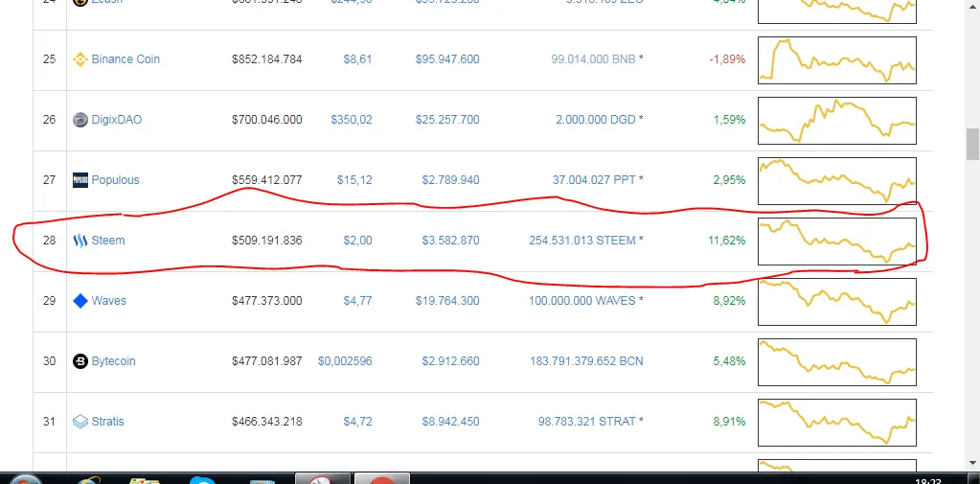Open Steem volume $3.582.870
This screenshot has width=980, height=484.
(450, 241)
